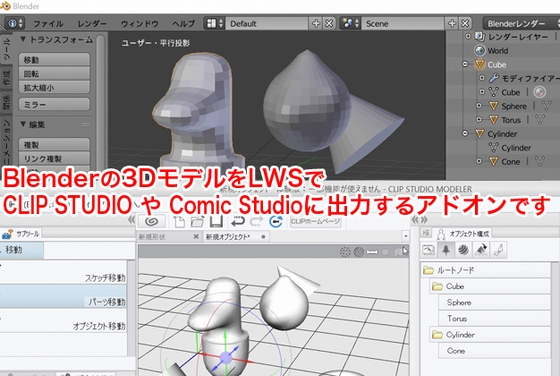Switch to the 新規オブジェクト* document tab

(x=236, y=236)
